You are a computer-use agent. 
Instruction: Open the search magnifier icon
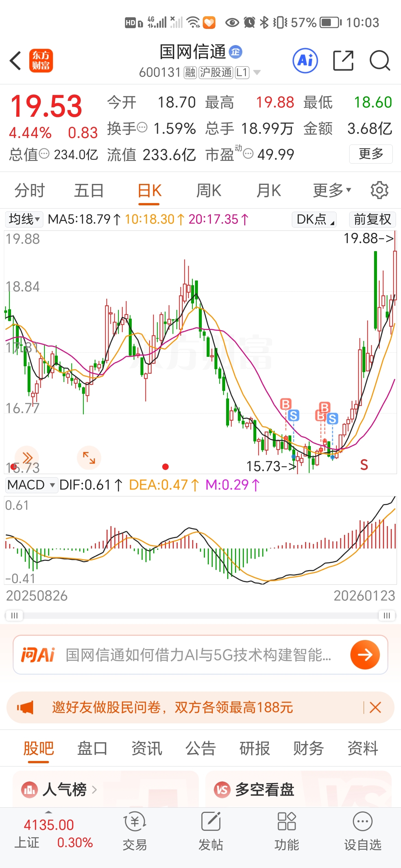click(x=380, y=61)
